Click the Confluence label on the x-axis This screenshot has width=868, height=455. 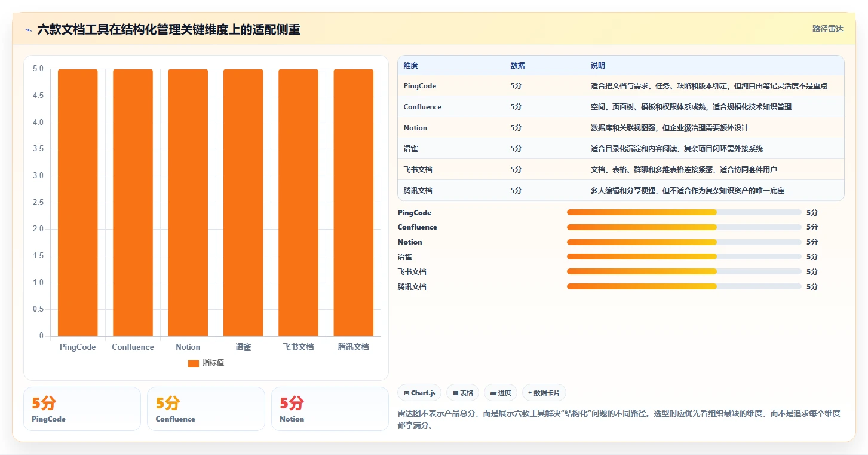(133, 347)
